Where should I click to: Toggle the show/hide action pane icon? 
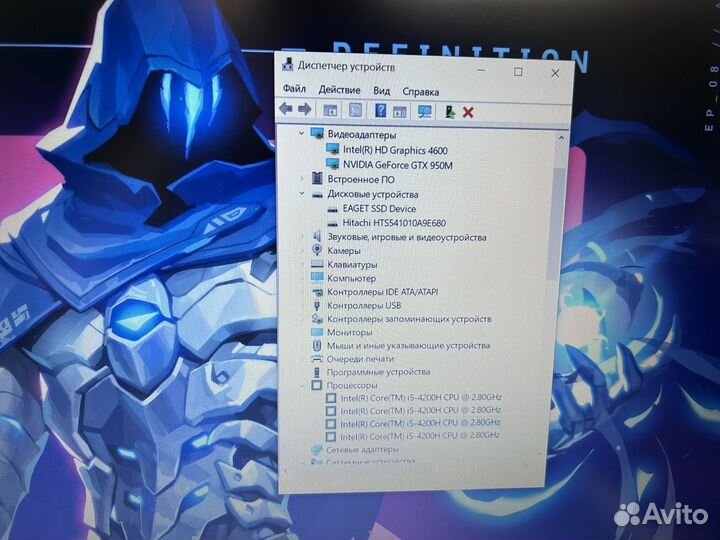[x=399, y=112]
